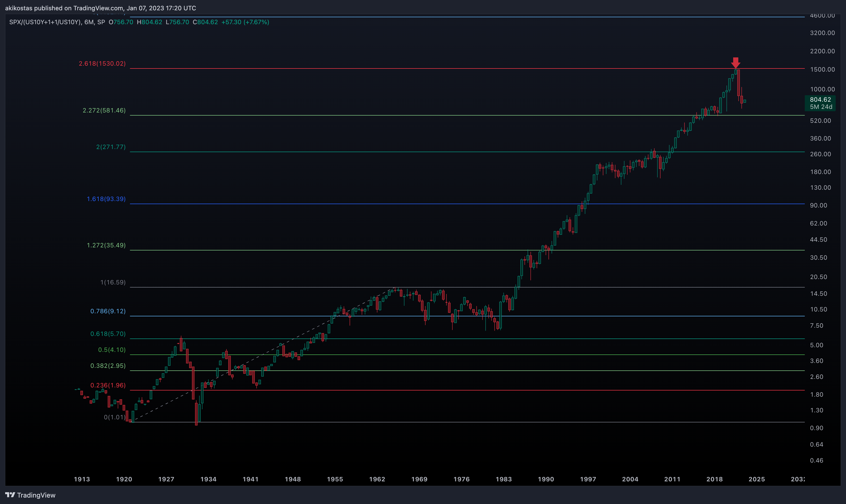Click the 1997 year label on time axis

click(588, 479)
